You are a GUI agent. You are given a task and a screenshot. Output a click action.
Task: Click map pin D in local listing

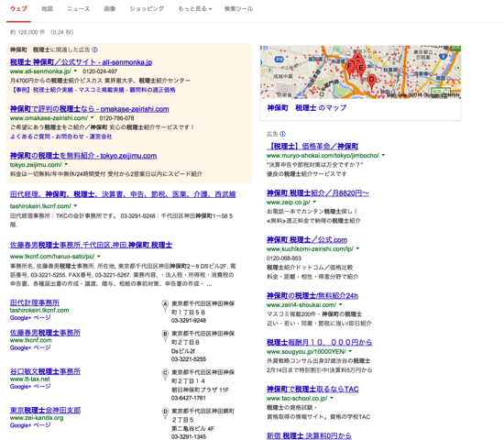(165, 413)
